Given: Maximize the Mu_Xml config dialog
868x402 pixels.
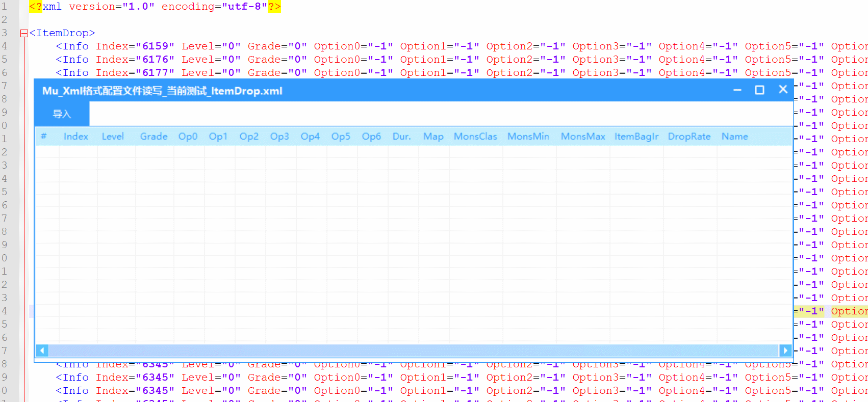Looking at the screenshot, I should pyautogui.click(x=759, y=90).
